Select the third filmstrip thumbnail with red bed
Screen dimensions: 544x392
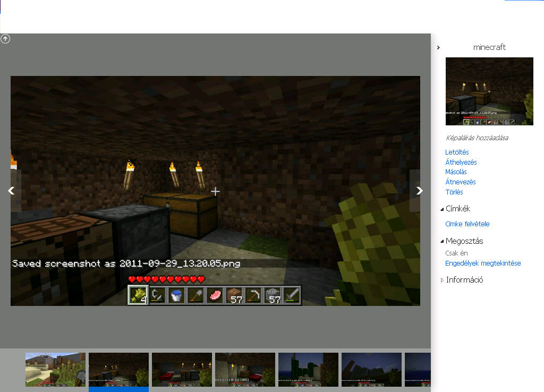pos(182,370)
